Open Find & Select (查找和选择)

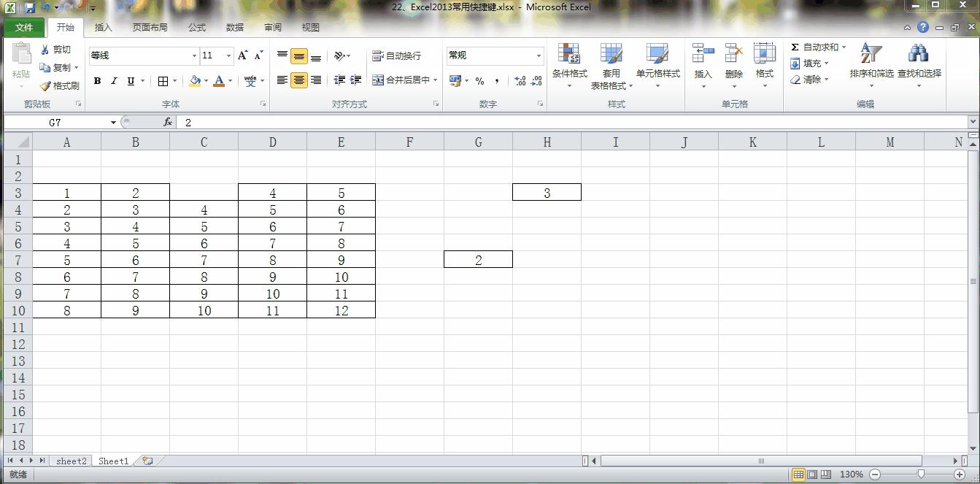tap(919, 66)
